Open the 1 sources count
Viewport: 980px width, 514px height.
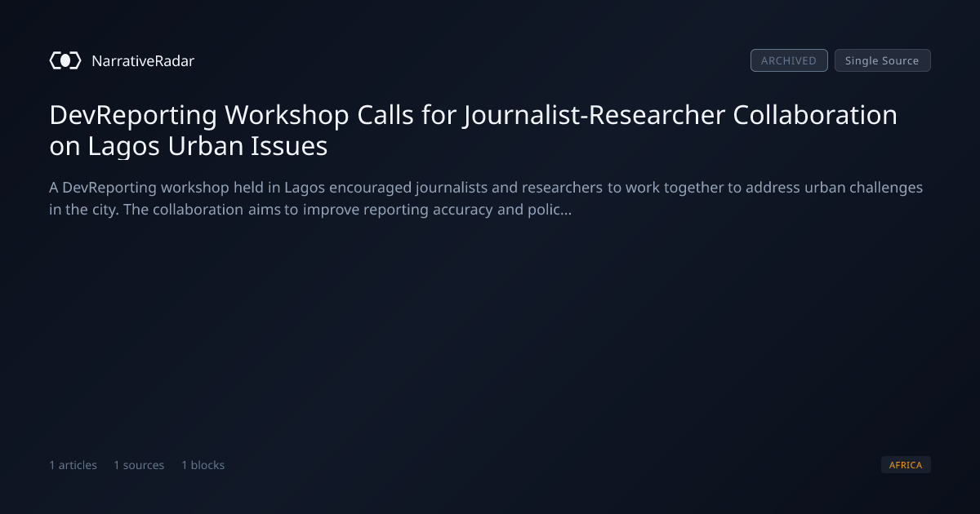pyautogui.click(x=139, y=465)
